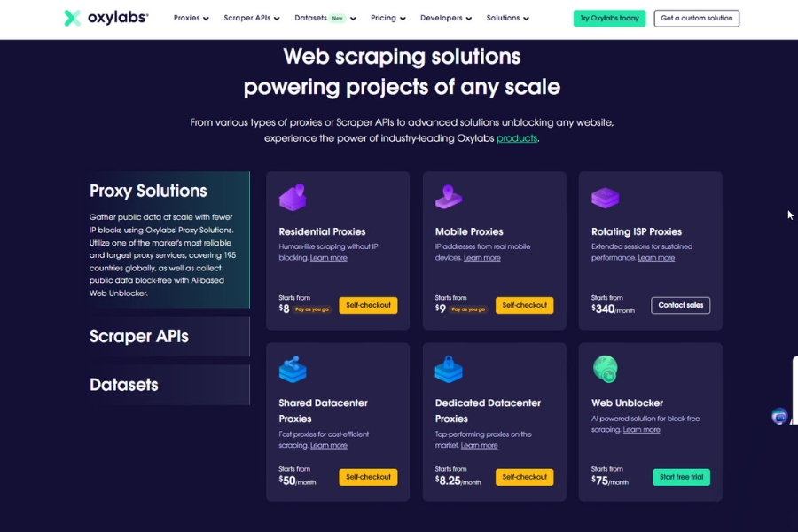This screenshot has width=798, height=532.
Task: Click the Dedicated Datacenter Proxies lock icon
Action: [449, 369]
